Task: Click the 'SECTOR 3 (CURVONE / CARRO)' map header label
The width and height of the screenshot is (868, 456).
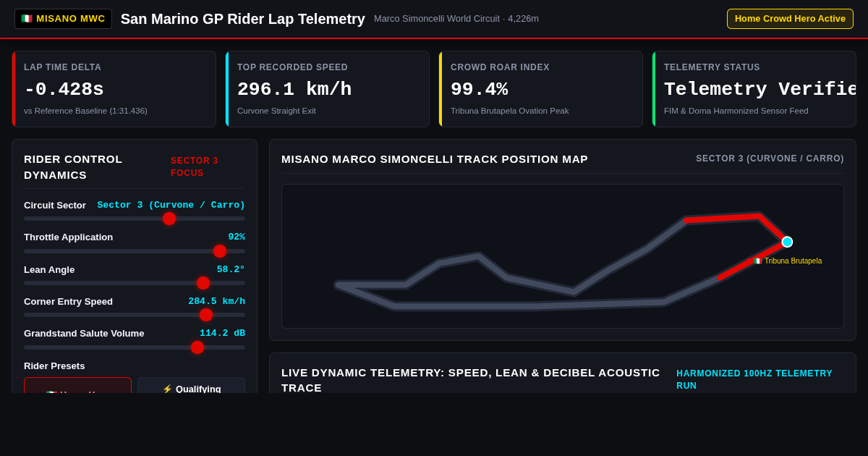Action: 770,159
